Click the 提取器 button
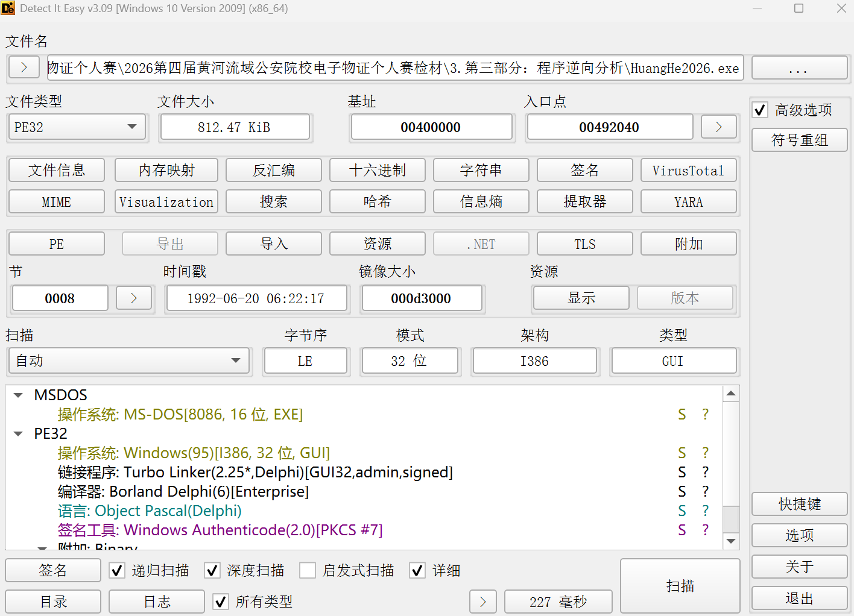Screen dimensions: 854x616 [x=585, y=201]
